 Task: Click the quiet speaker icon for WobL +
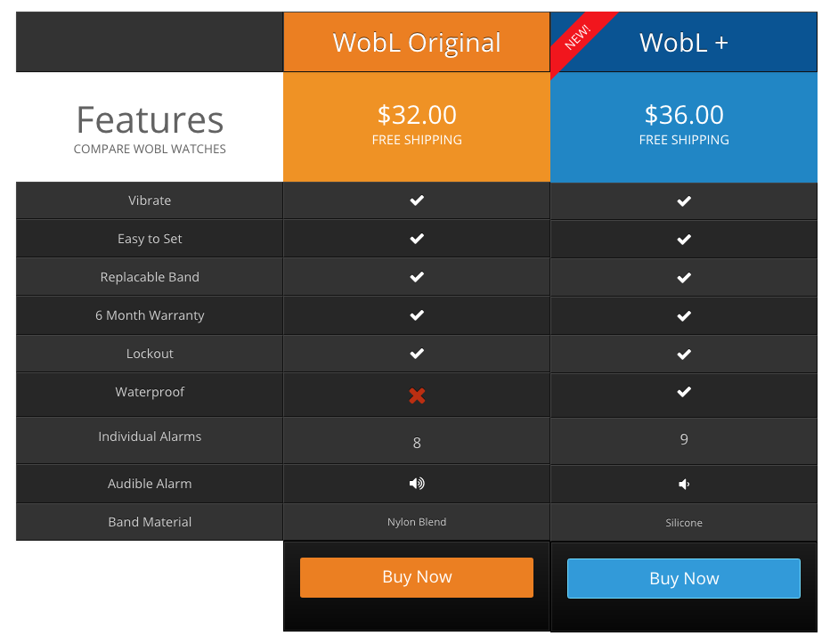[x=683, y=484]
